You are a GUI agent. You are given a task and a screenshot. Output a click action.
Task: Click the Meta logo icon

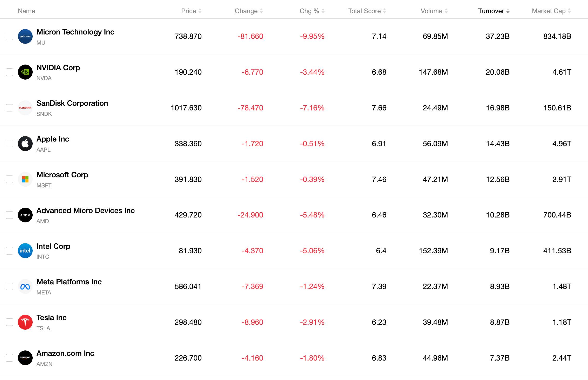[x=25, y=286]
